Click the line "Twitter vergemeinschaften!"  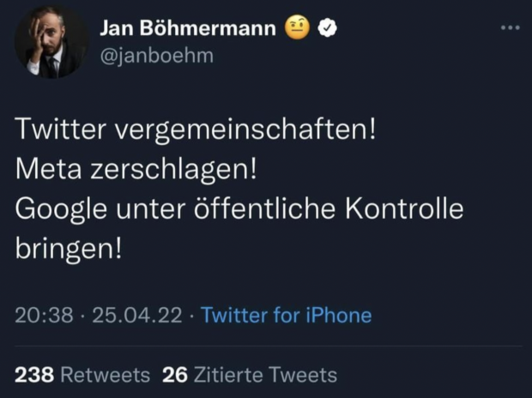[196, 131]
